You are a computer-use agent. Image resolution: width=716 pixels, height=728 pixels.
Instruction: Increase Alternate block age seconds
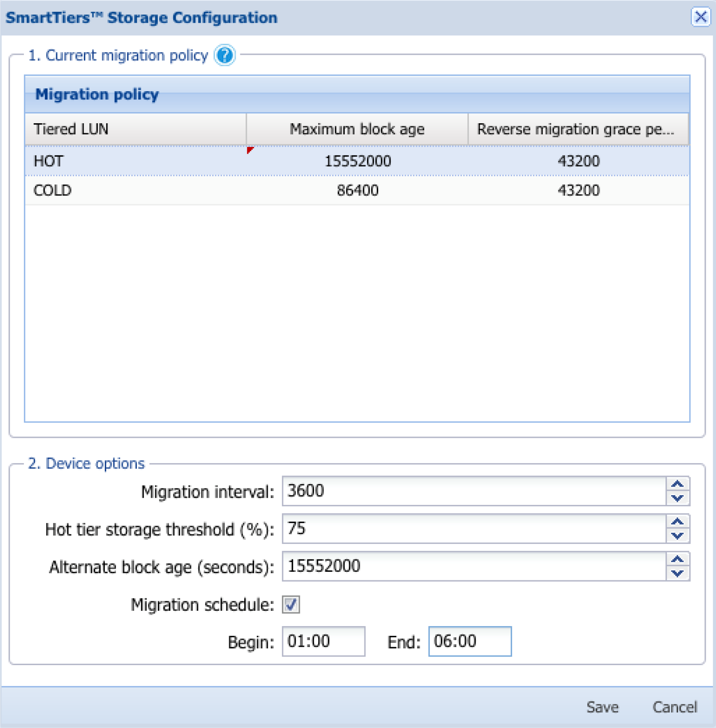point(677,559)
